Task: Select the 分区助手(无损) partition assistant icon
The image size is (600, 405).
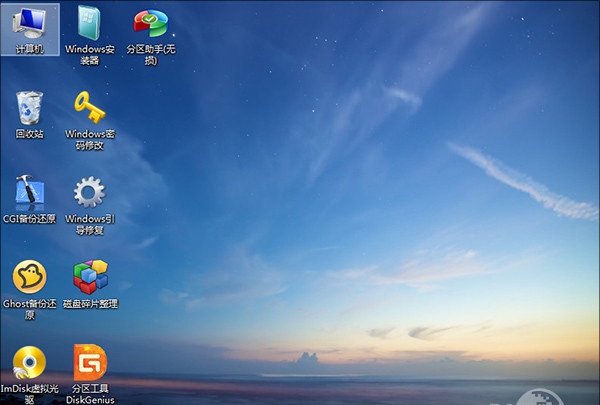Action: pos(150,22)
